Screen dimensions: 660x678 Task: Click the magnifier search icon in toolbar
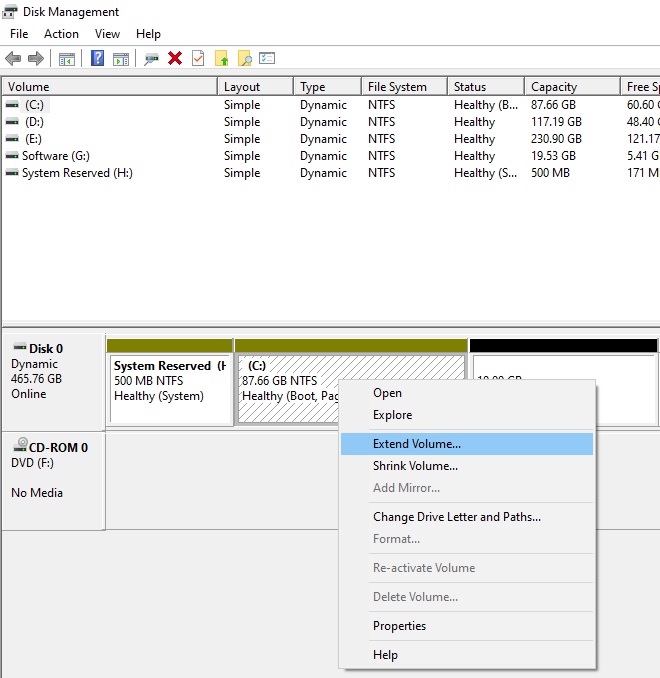click(x=244, y=58)
